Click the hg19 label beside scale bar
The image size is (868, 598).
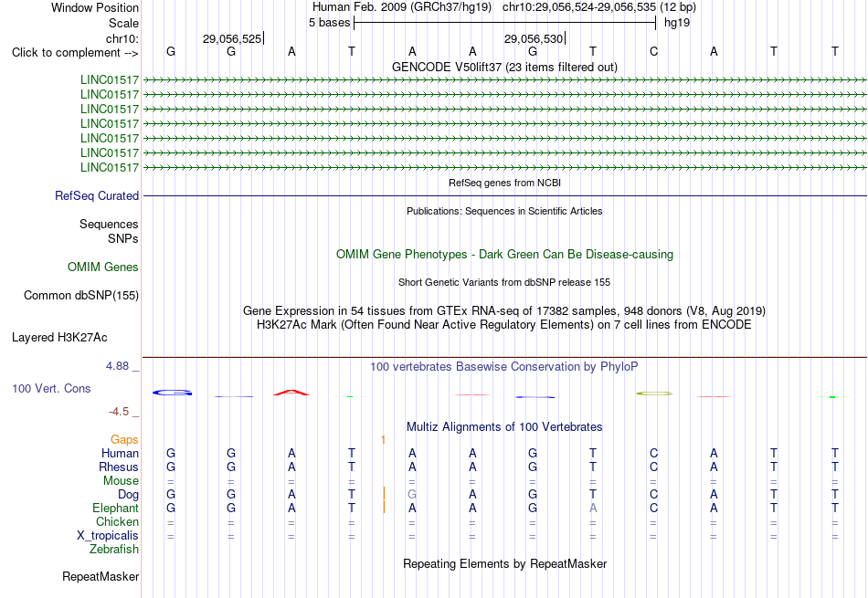(676, 23)
